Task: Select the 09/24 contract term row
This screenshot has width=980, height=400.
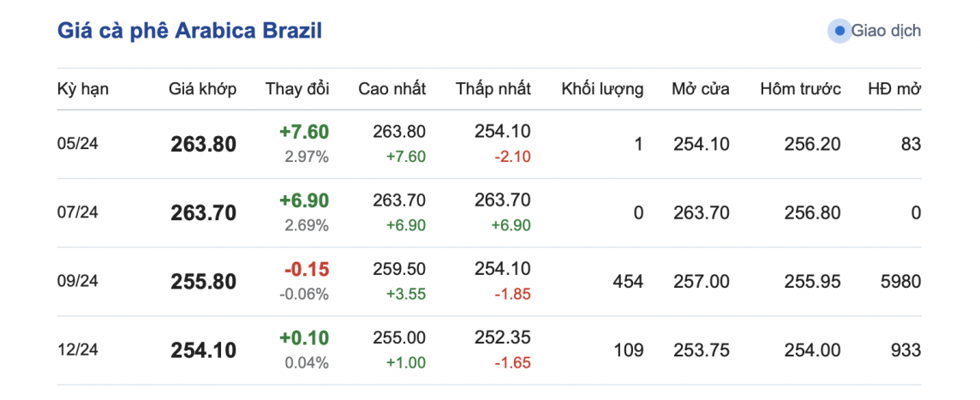Action: pos(78,282)
